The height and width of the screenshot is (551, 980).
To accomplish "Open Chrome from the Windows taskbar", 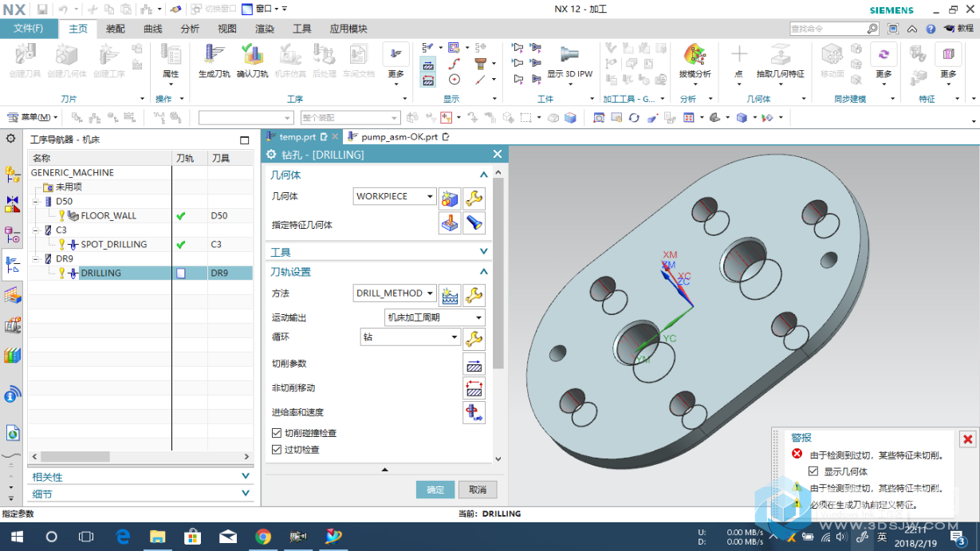I will 263,537.
